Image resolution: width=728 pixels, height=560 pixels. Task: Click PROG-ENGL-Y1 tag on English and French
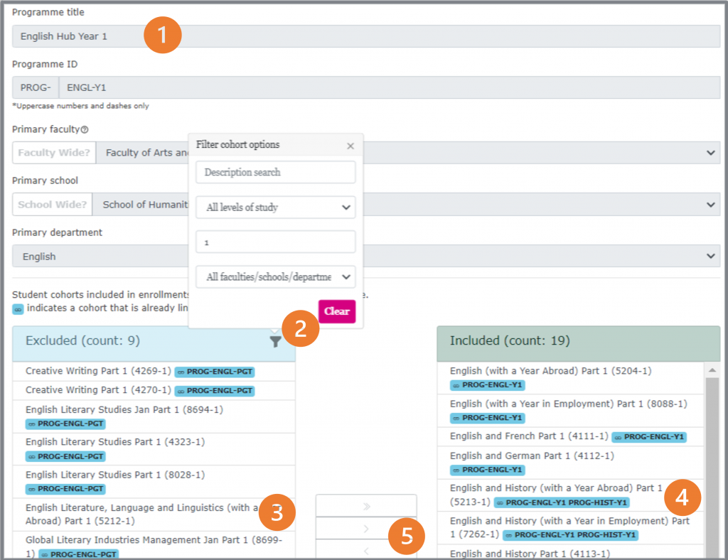648,437
